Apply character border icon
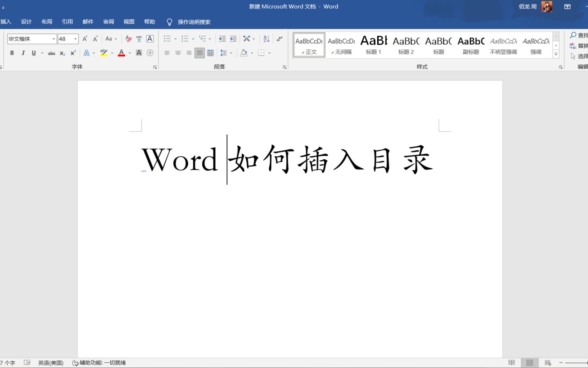The width and height of the screenshot is (588, 368). pyautogui.click(x=150, y=39)
